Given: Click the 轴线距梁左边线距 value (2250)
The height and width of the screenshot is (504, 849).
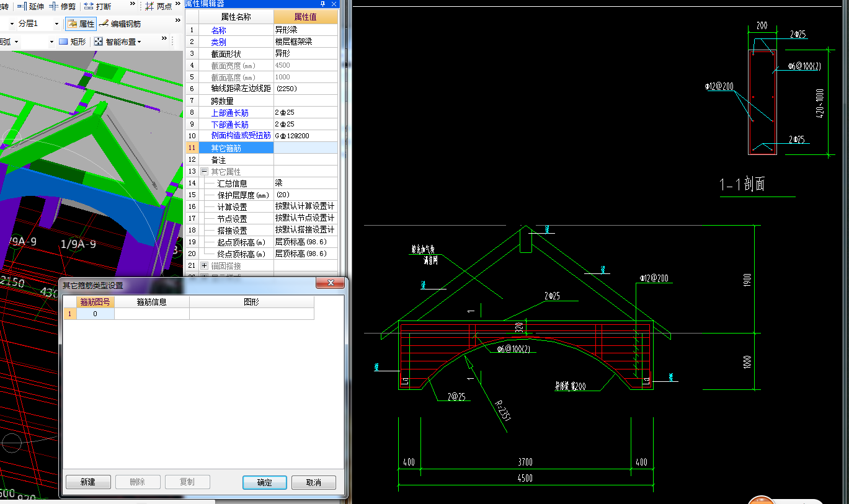Looking at the screenshot, I should (306, 89).
